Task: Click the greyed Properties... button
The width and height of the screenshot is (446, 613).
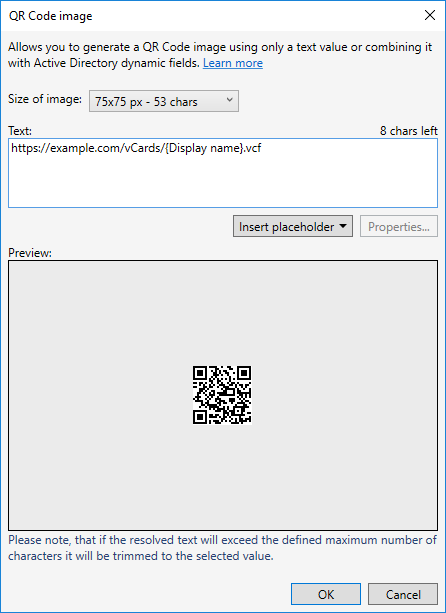Action: [x=399, y=226]
